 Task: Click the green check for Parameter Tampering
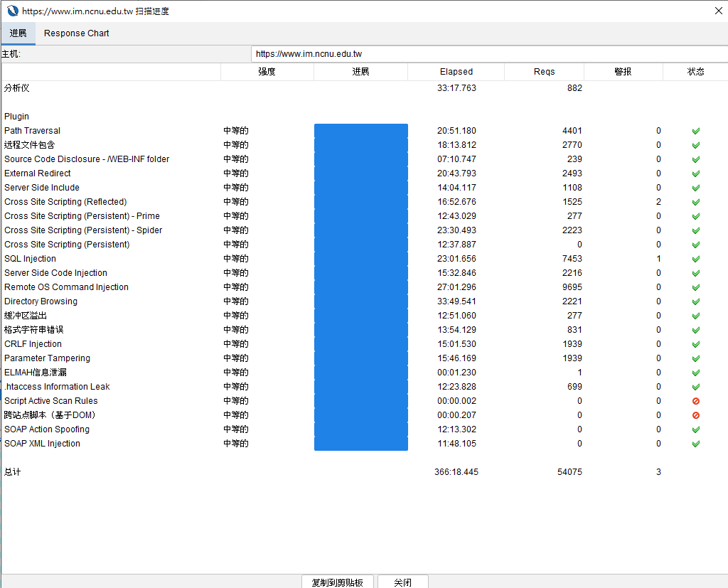(695, 358)
